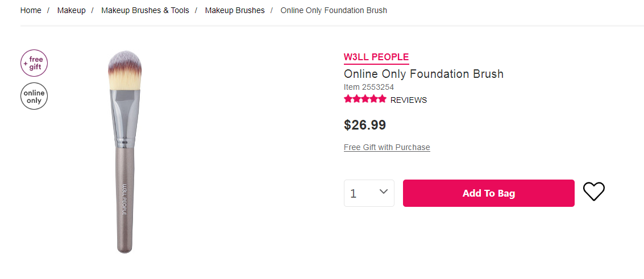Open the REVIEWS link

[409, 100]
